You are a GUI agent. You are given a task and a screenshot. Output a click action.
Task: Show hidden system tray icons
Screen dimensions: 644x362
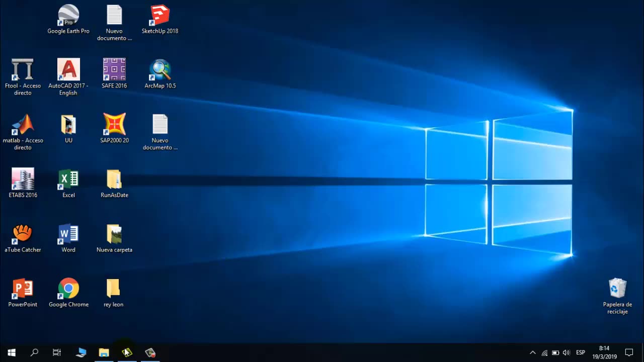click(533, 352)
